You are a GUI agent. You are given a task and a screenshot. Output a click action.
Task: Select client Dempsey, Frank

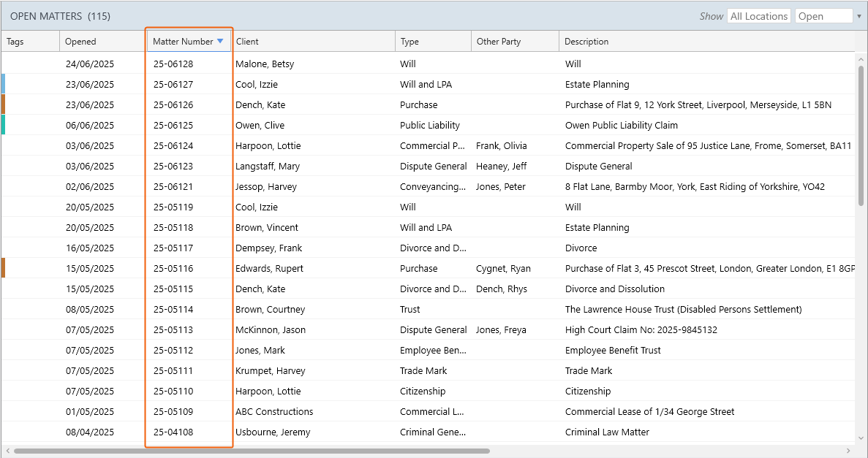268,248
